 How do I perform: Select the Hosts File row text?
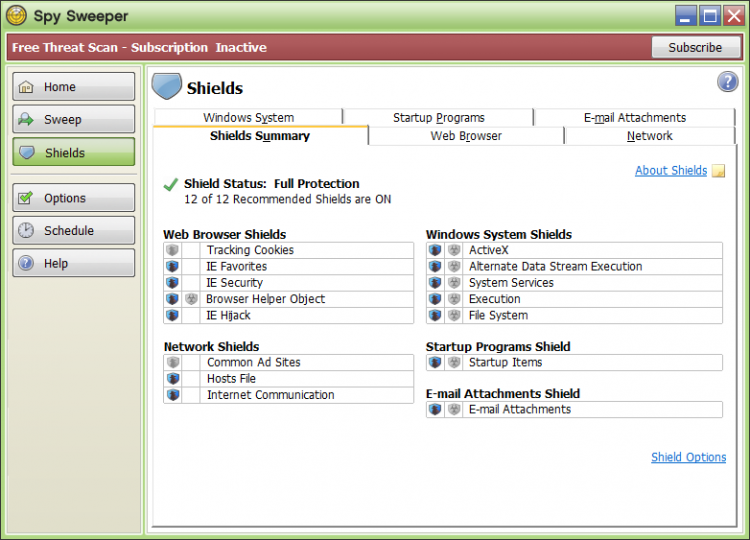231,378
